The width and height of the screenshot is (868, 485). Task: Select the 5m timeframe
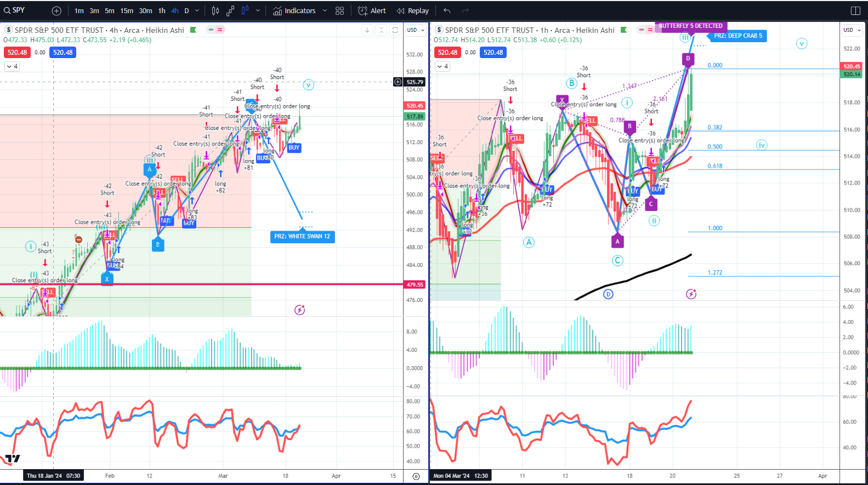coord(110,10)
